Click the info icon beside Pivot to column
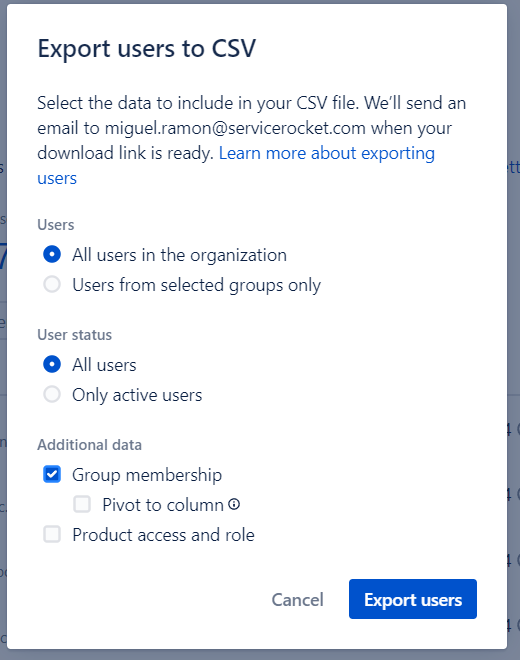This screenshot has width=520, height=660. click(x=234, y=504)
